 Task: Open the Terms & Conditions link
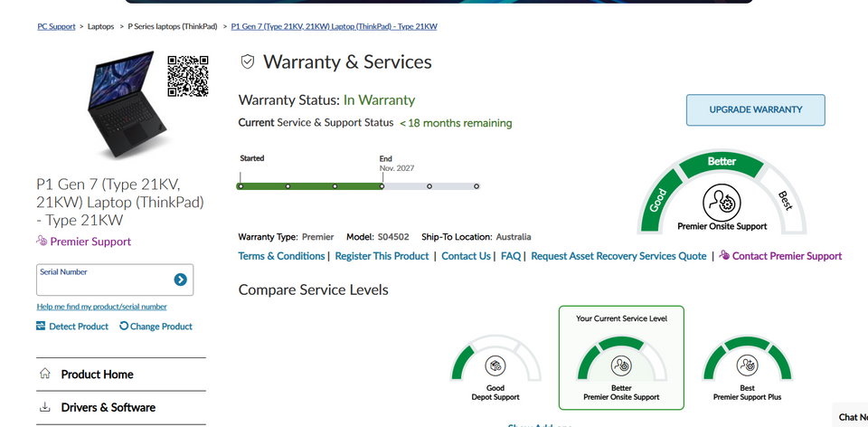point(281,256)
